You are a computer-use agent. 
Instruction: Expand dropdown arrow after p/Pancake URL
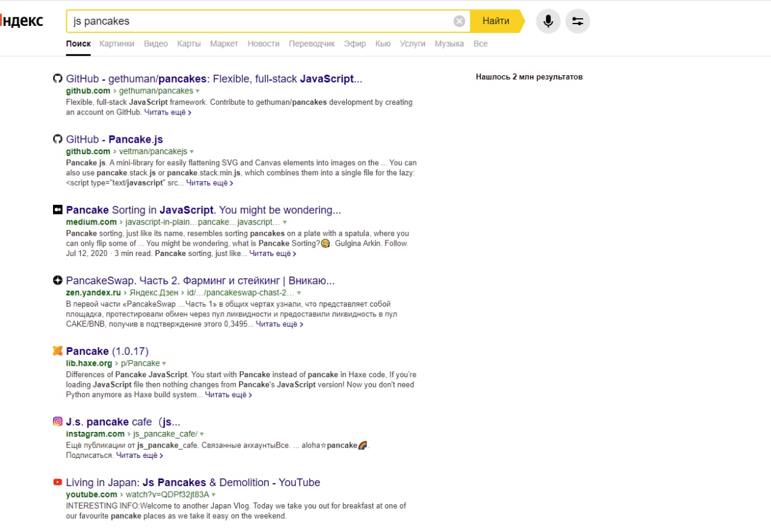pos(164,364)
